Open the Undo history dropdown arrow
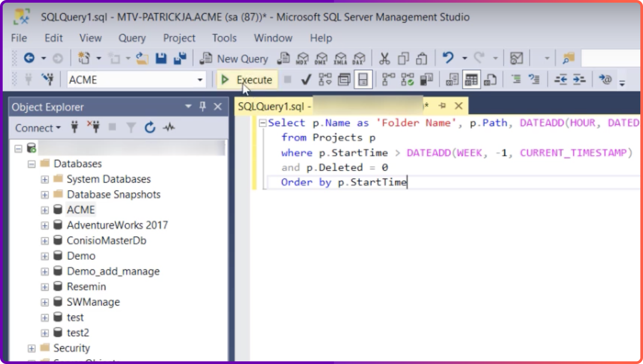 [x=464, y=58]
